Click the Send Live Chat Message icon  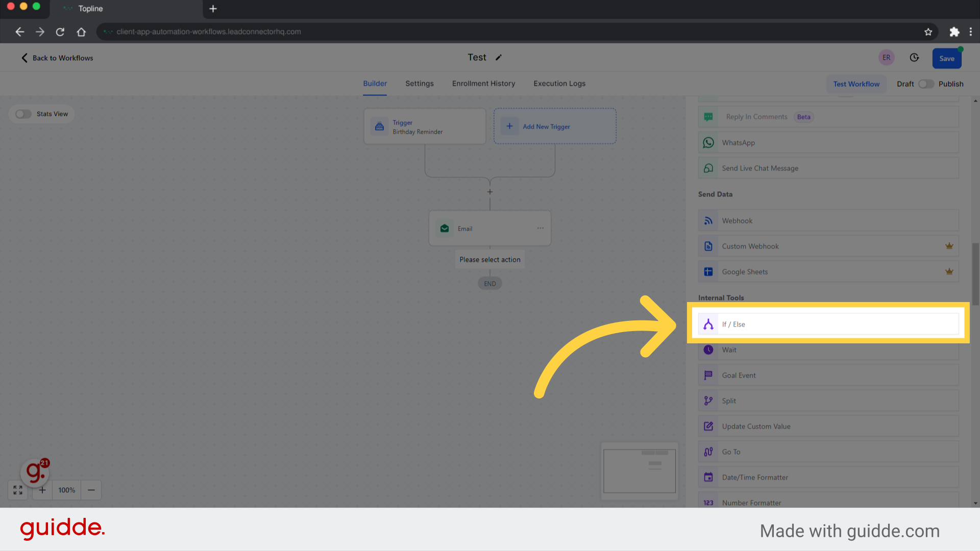(708, 168)
